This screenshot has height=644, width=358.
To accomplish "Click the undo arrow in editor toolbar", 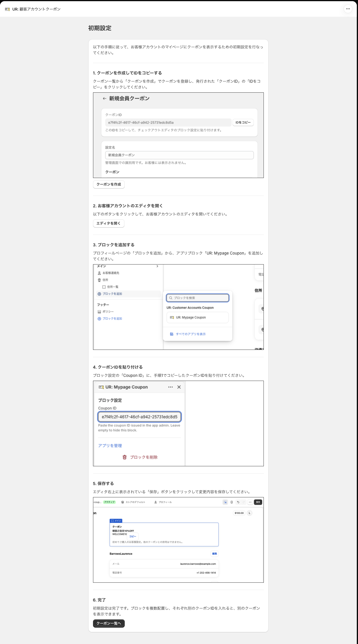I will click(x=238, y=502).
